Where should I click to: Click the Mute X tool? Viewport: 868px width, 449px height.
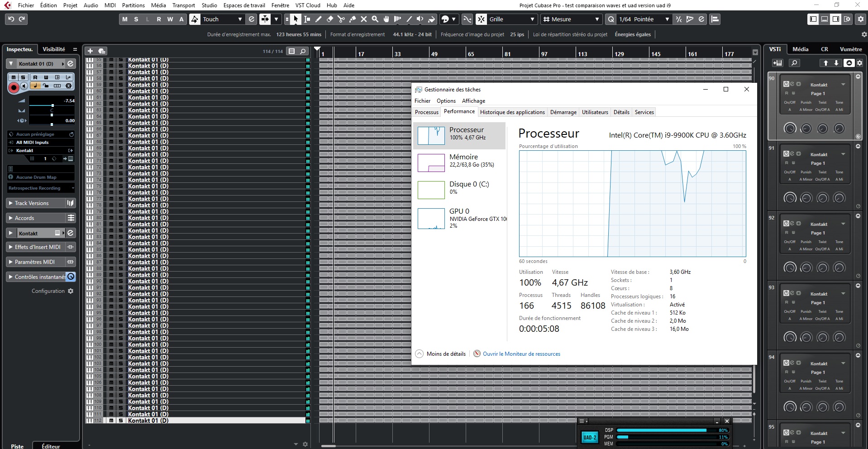point(364,19)
